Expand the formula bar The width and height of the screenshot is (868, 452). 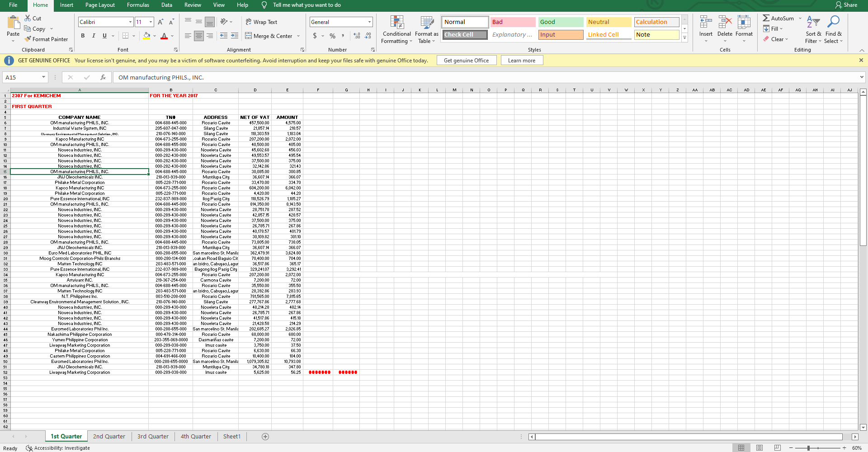862,77
